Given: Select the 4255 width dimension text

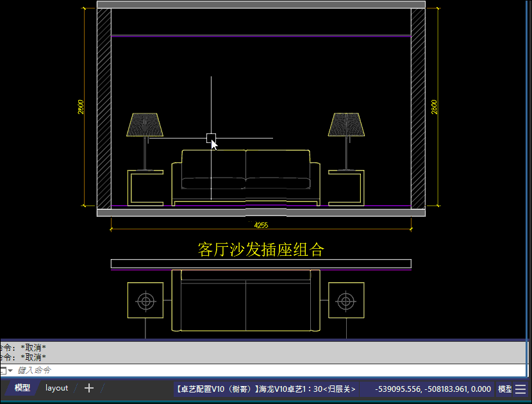Looking at the screenshot, I should point(261,225).
